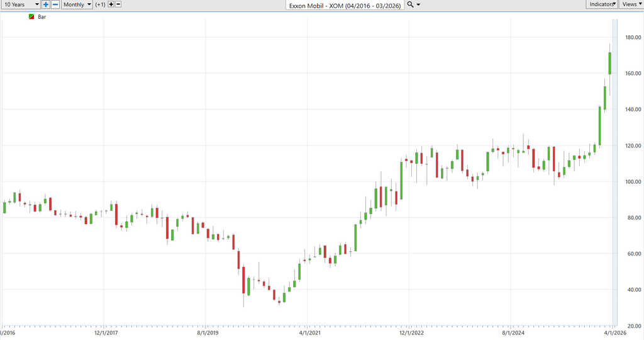
Task: Open the Monthly interval dropdown
Action: [77, 4]
